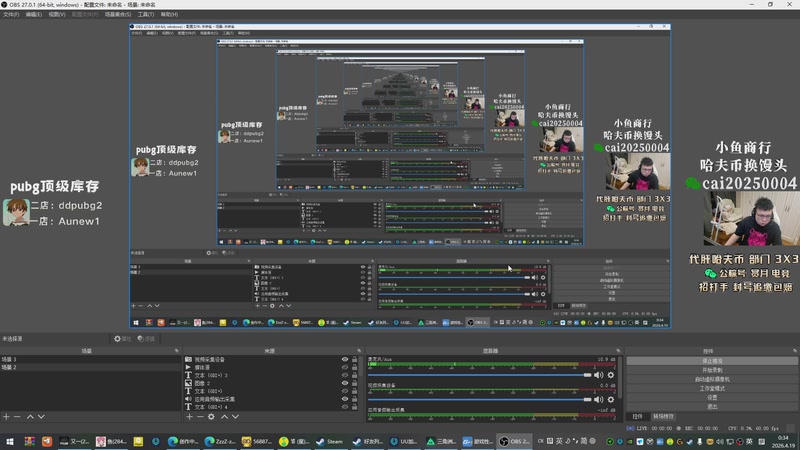Viewport: 800px width, 450px height.
Task: Open system tray volume icon
Action: [719, 441]
